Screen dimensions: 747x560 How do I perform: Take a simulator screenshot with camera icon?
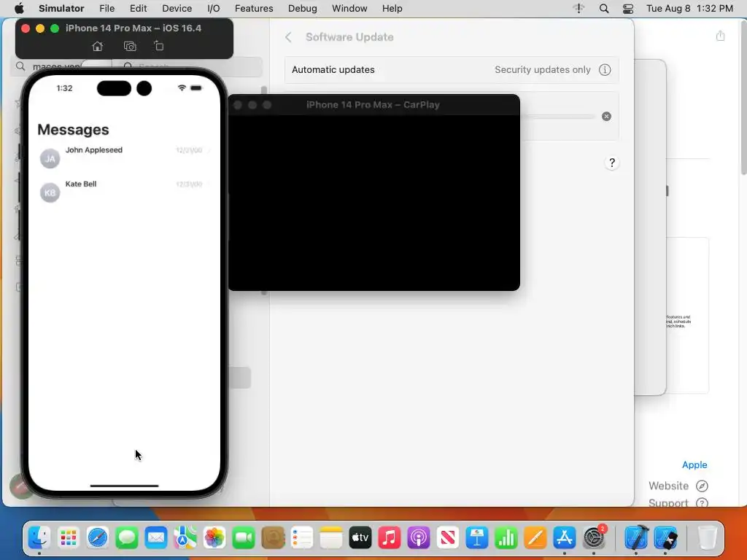pos(130,46)
